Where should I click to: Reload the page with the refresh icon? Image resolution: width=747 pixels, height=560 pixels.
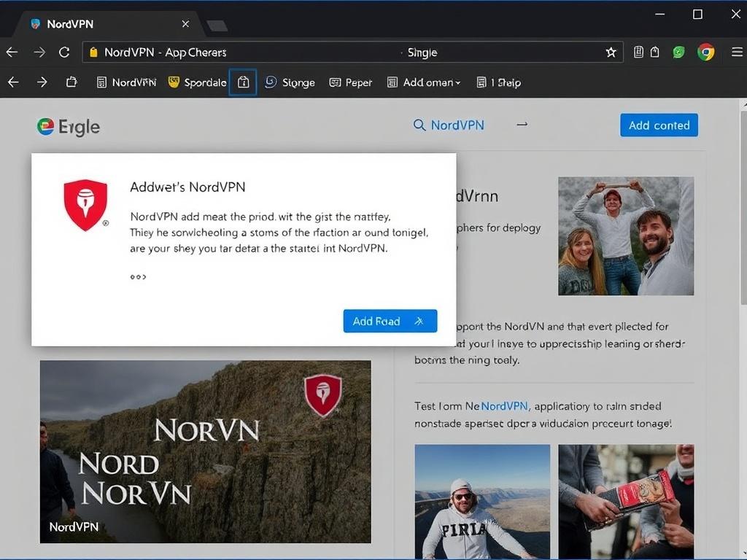[64, 52]
